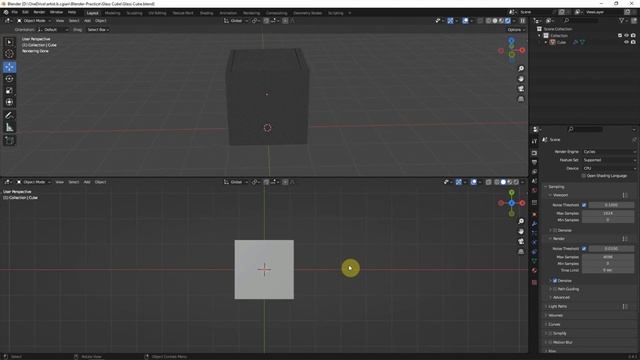The image size is (640, 360).
Task: Switch top viewport to rendered shading
Action: pos(508,20)
